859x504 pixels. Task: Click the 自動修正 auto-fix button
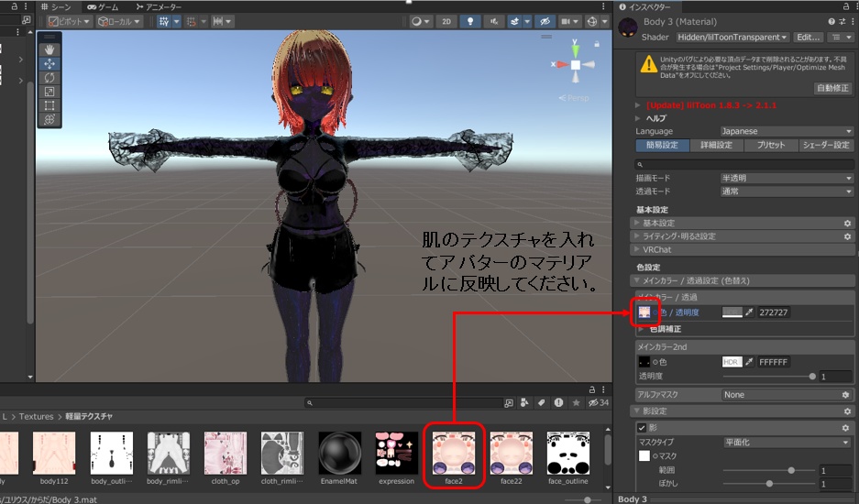[x=832, y=88]
